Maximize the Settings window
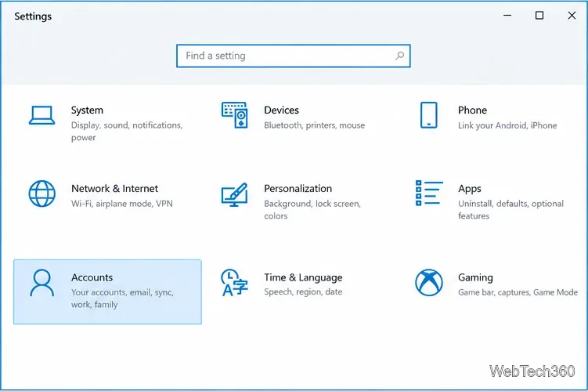This screenshot has height=391, width=588. pyautogui.click(x=539, y=16)
